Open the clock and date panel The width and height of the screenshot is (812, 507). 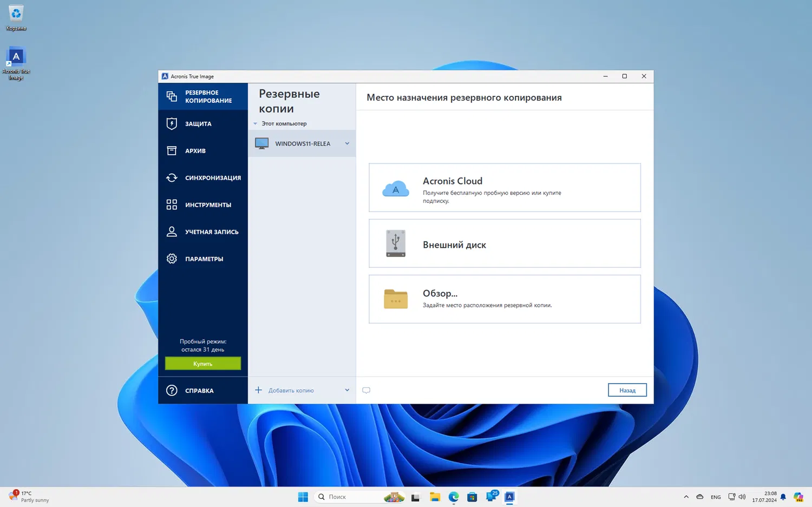click(764, 497)
